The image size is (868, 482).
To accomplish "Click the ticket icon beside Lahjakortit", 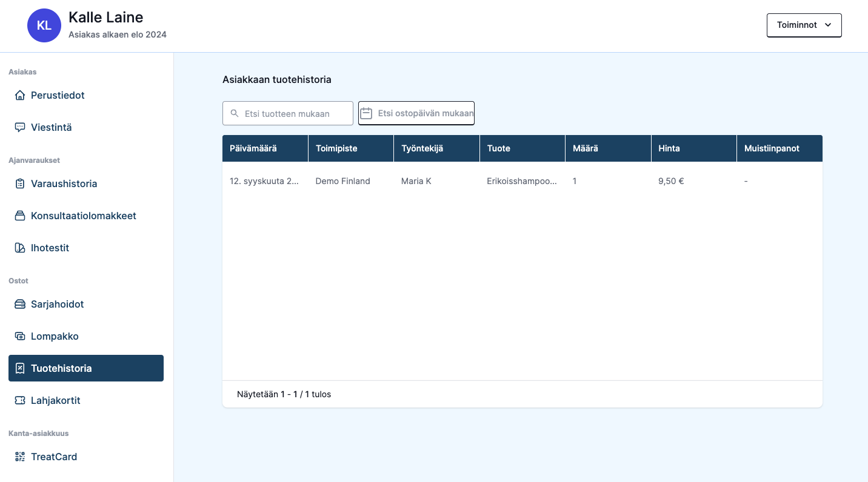I will 20,401.
